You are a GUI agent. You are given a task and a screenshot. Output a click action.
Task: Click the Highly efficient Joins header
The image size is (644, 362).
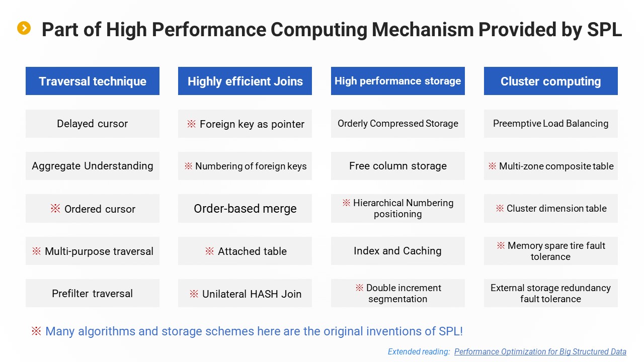245,81
